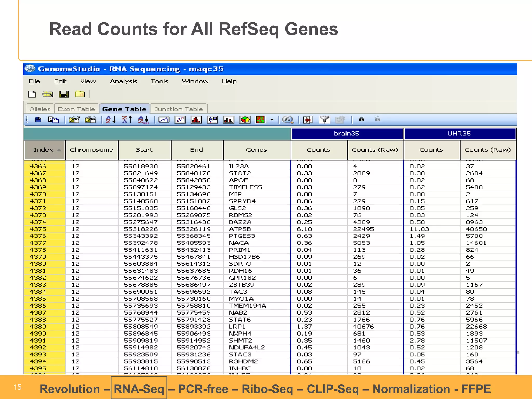The image size is (532, 399).
Task: Click the greyed-out clear filter icon
Action: (340, 119)
